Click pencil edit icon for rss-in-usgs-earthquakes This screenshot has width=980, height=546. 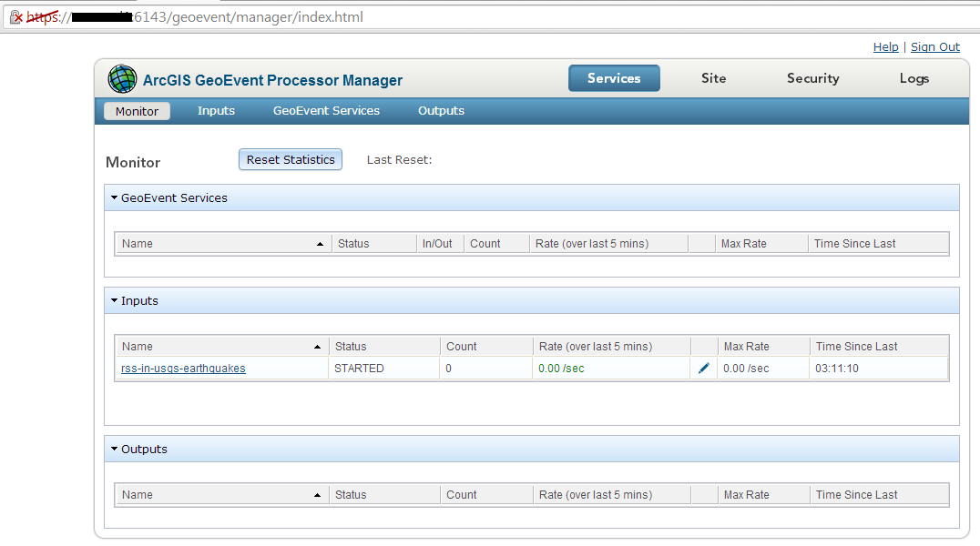(x=704, y=368)
